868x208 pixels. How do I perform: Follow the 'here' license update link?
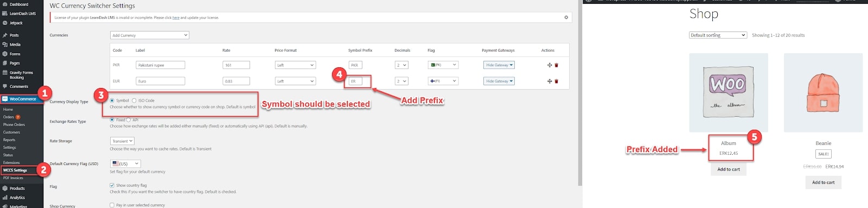coord(176,18)
